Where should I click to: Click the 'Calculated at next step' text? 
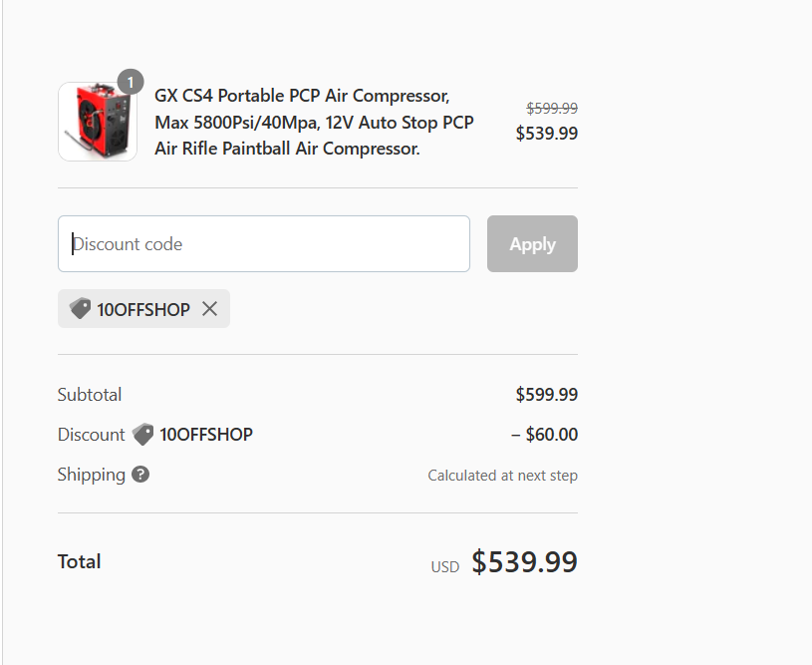tap(503, 476)
